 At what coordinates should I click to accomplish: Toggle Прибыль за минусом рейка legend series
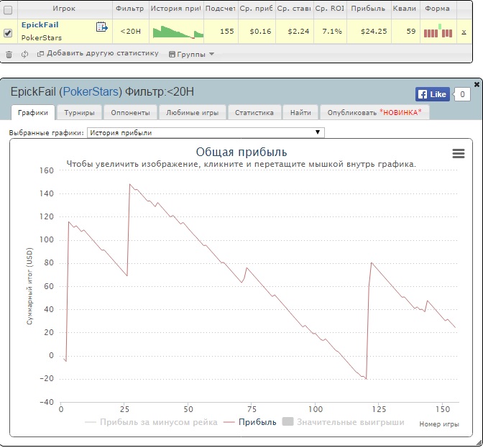151,422
